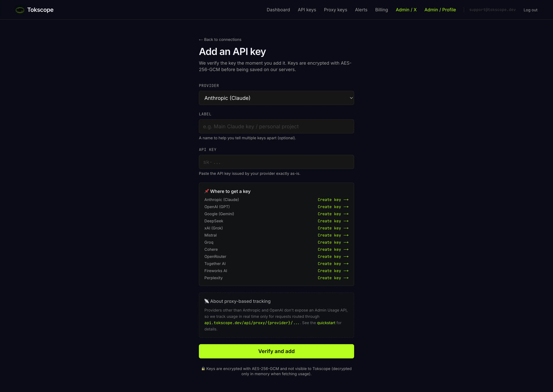
Task: Click the Where to get a key heading
Action: 230,191
